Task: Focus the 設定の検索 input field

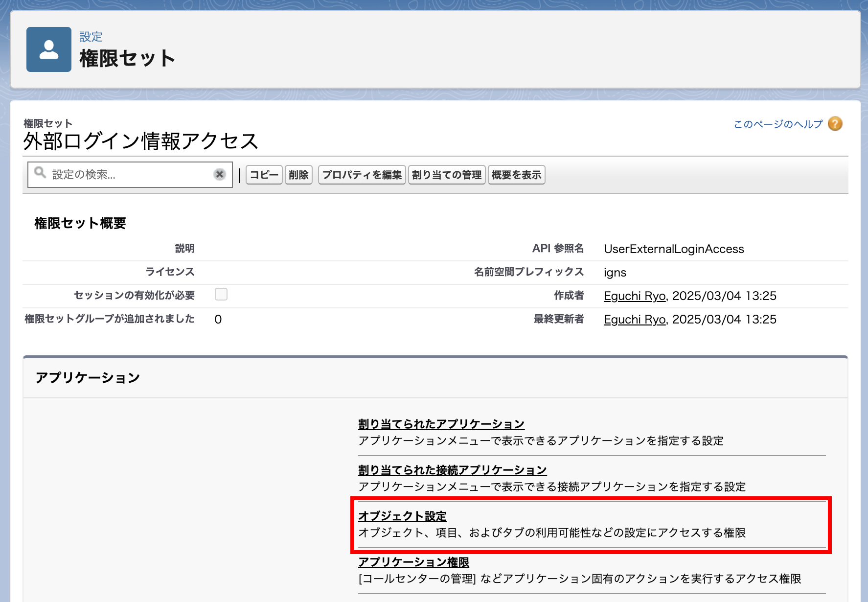Action: coord(130,175)
